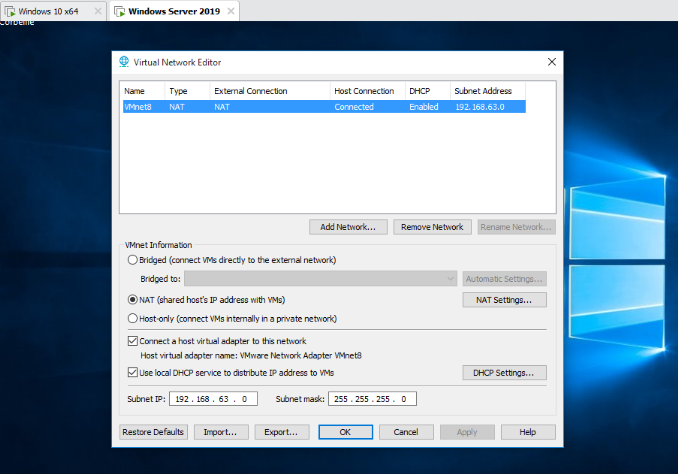Select the Bridged radio button
678x474 pixels.
pyautogui.click(x=133, y=260)
